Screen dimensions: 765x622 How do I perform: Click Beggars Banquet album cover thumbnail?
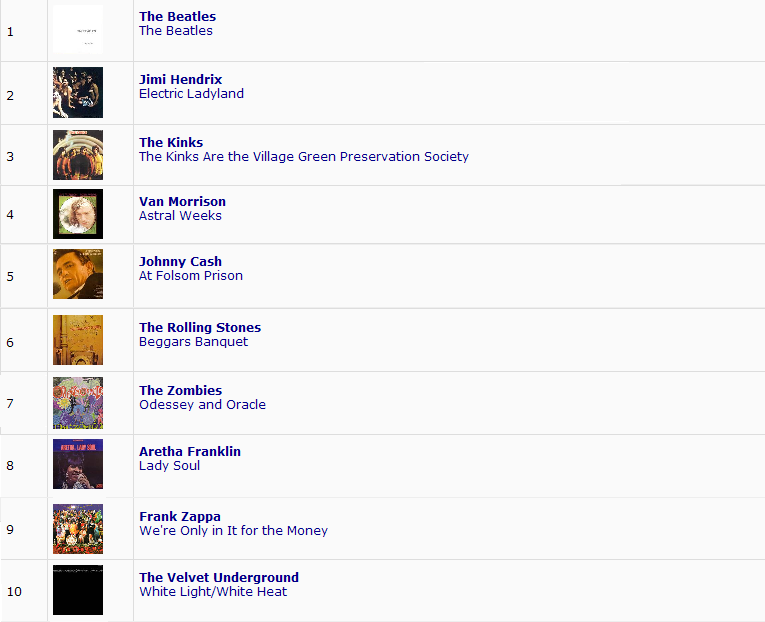(78, 340)
